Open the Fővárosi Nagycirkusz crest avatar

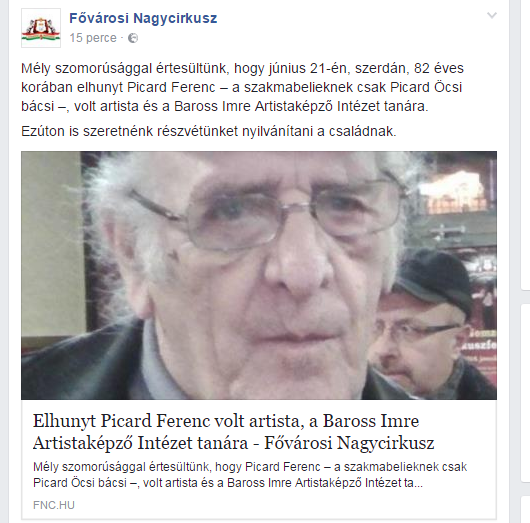41,28
